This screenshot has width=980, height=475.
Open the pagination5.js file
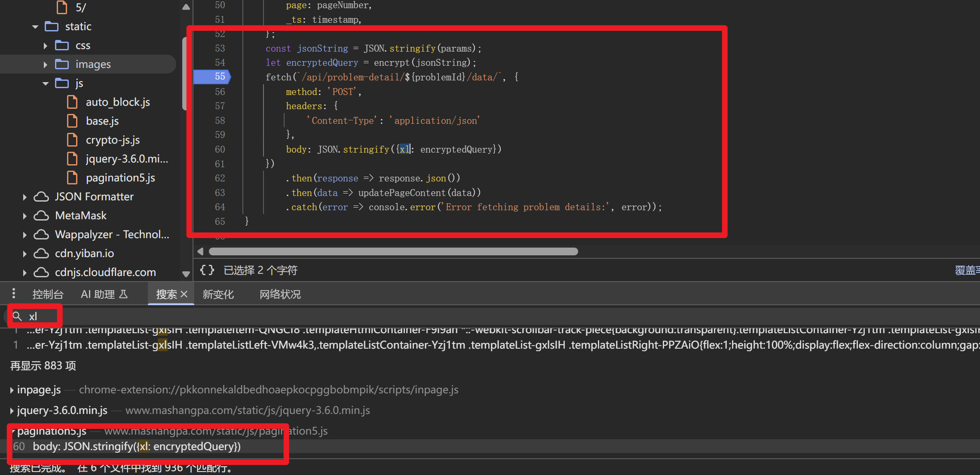[120, 178]
